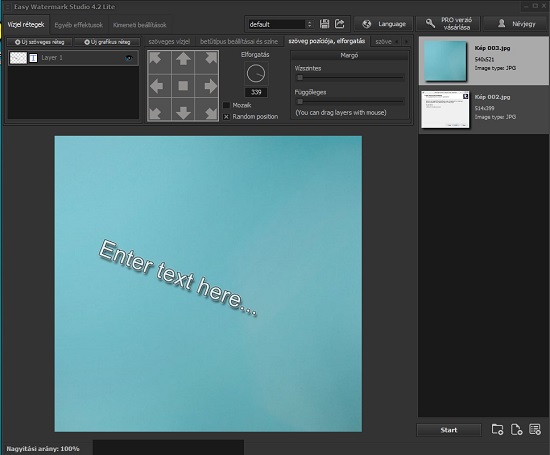Click the Kép 003.jpg file name
Viewport: 550px width, 455px height.
pos(492,48)
